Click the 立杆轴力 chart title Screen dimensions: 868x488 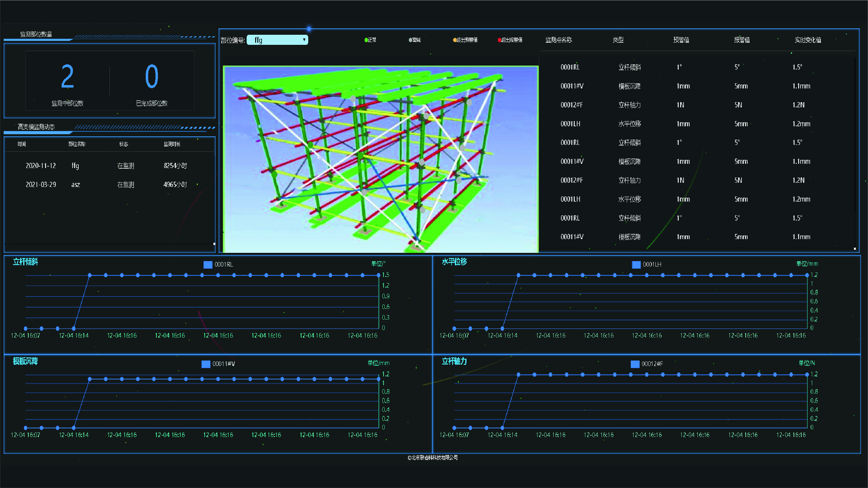454,361
